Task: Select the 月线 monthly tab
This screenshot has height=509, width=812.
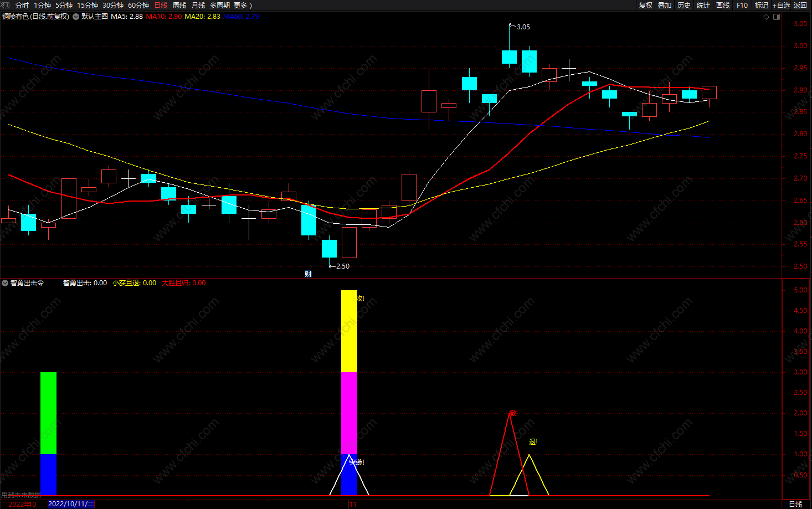Action: point(198,5)
